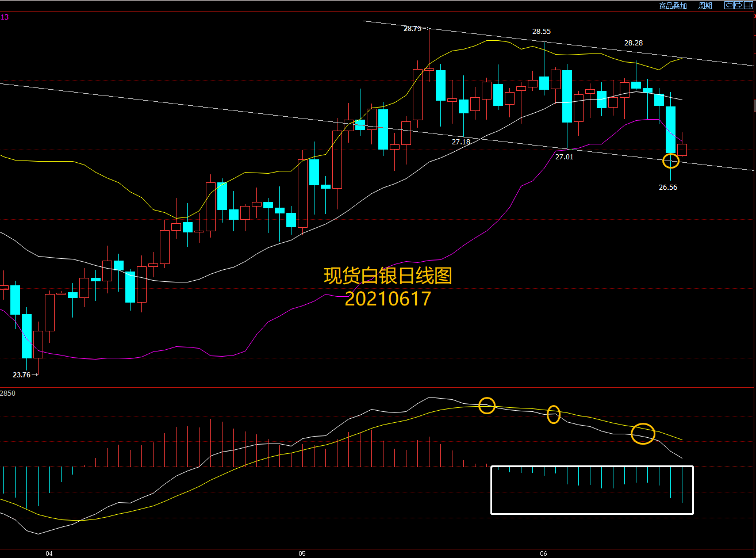Click the right arrow navigation icon

[739, 5]
